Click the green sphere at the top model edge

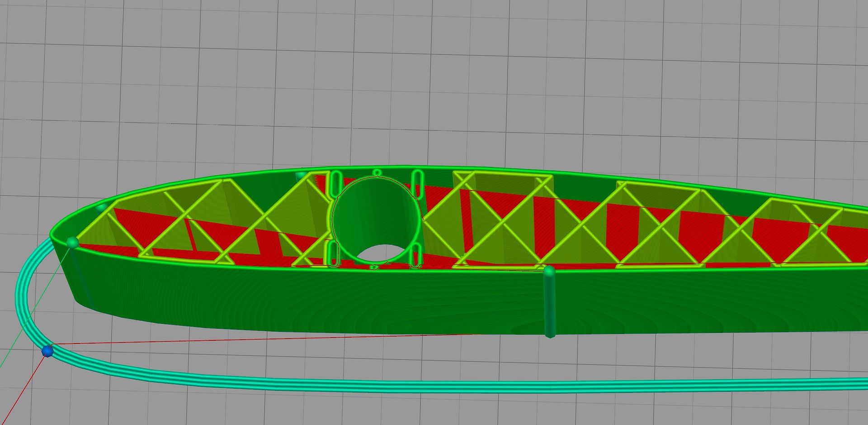click(301, 174)
